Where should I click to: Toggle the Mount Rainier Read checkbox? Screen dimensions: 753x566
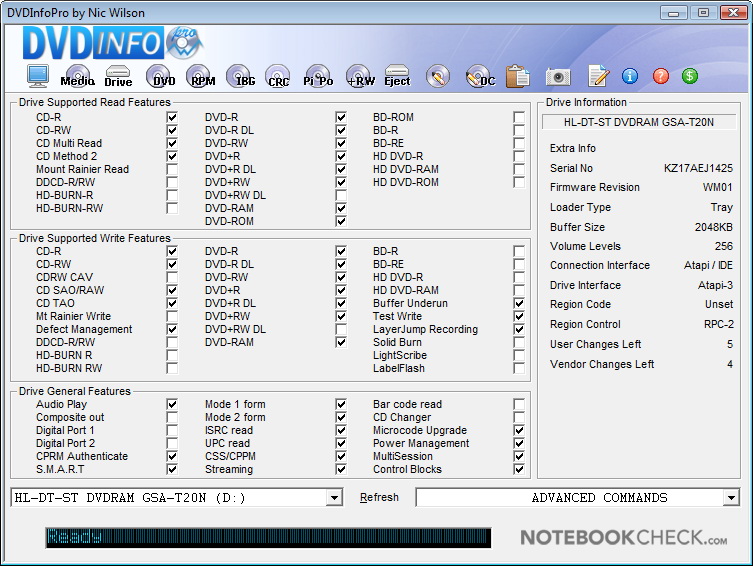[172, 169]
